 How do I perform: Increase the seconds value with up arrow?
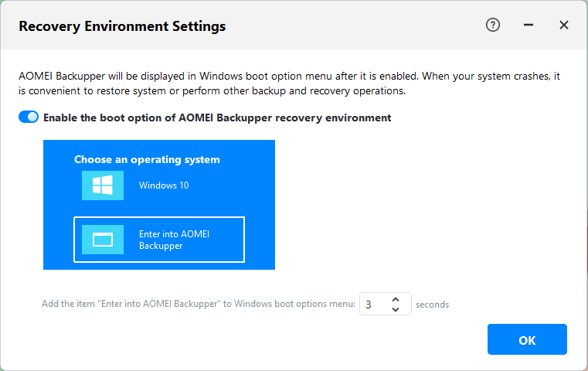click(396, 299)
